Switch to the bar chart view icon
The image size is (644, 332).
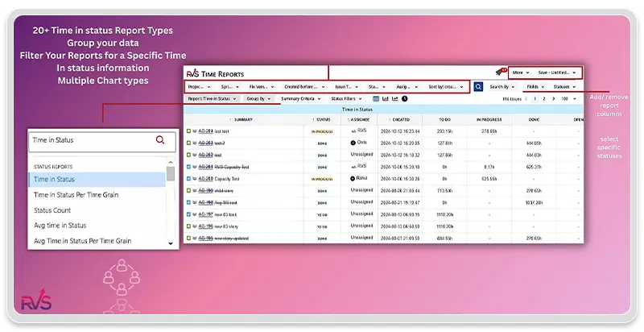click(x=386, y=98)
